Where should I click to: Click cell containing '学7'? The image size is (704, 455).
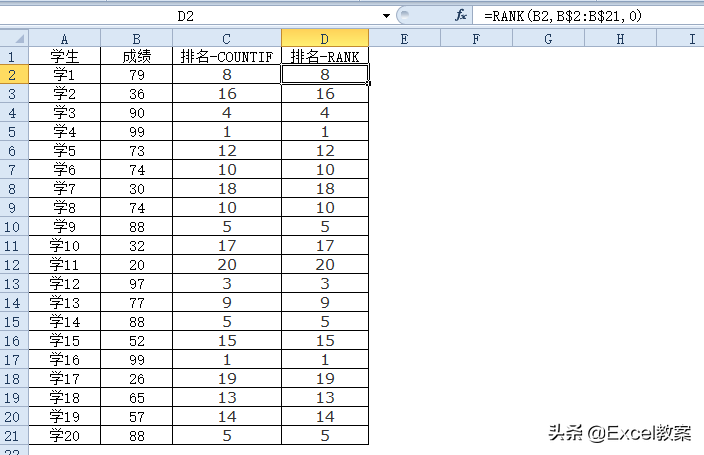[x=65, y=189]
